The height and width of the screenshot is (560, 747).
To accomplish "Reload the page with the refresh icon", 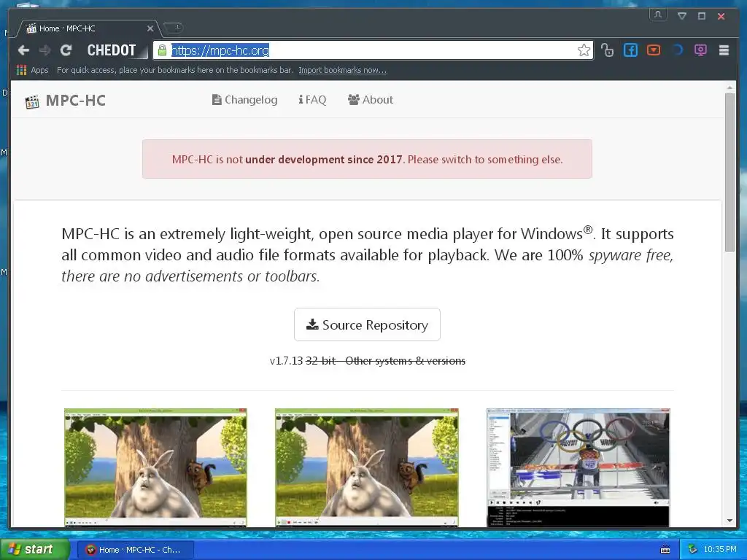I will 66,50.
